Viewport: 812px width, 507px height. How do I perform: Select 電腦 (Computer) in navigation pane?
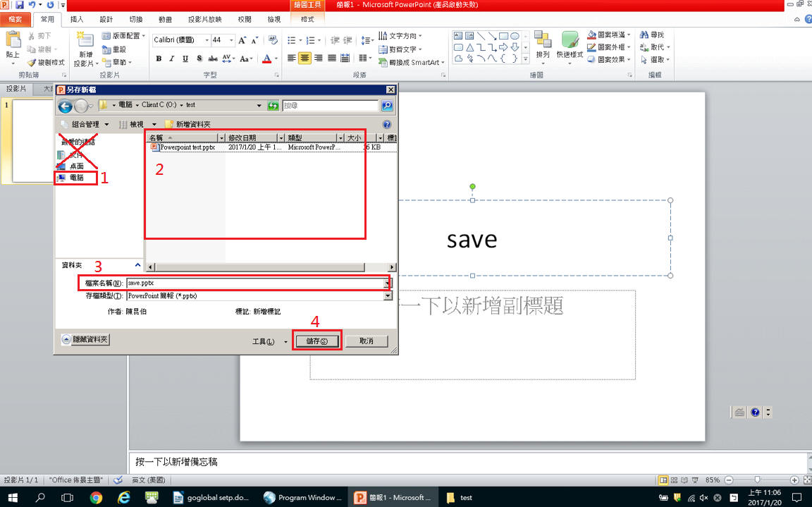[76, 178]
